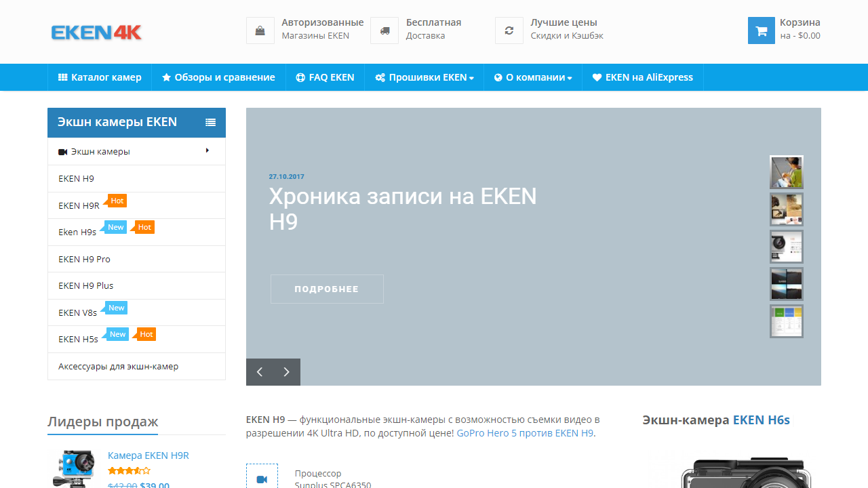Click the Hot badge next to EKEN H5s
868x488 pixels.
coord(146,334)
